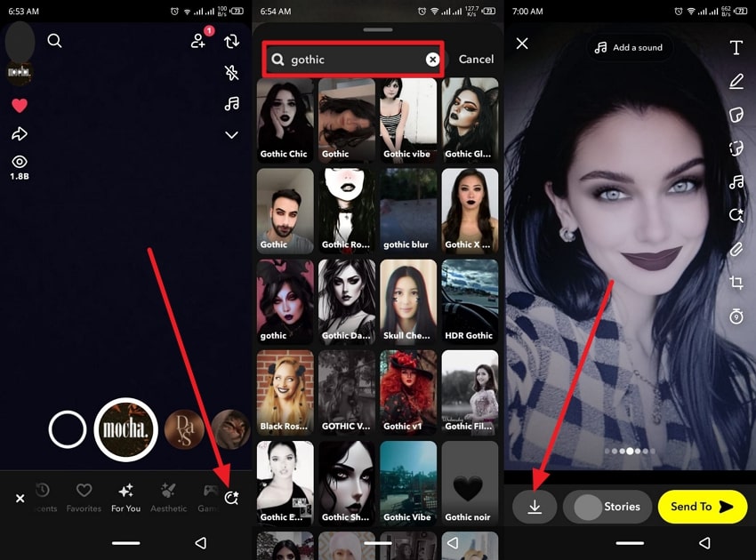The image size is (756, 560).
Task: Open the sticker panel
Action: click(x=736, y=116)
